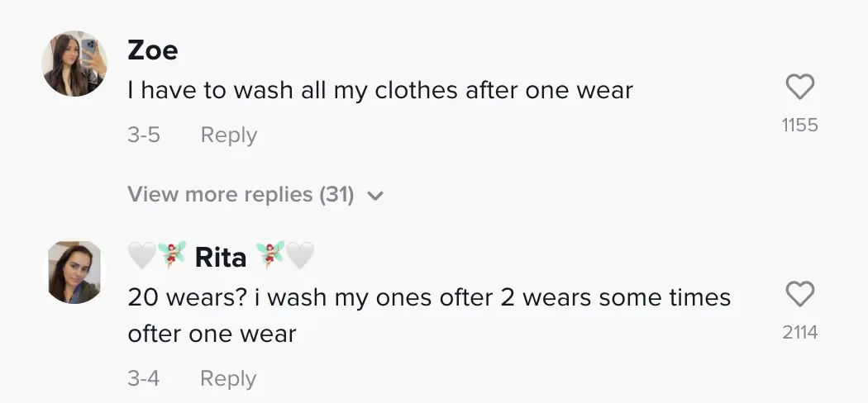Click the 1155 like count

point(799,125)
